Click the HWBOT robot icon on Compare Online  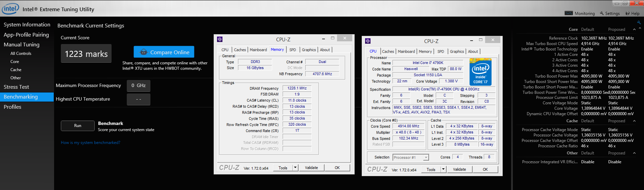pos(144,52)
